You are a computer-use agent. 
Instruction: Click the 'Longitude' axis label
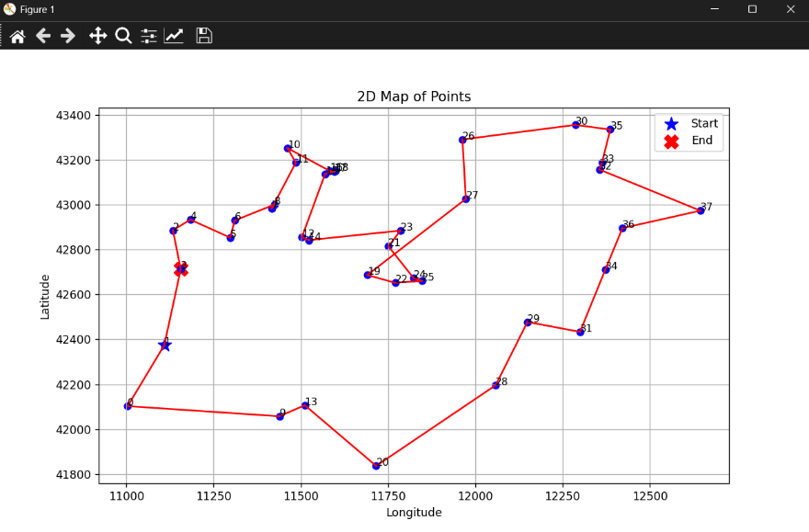click(x=414, y=512)
